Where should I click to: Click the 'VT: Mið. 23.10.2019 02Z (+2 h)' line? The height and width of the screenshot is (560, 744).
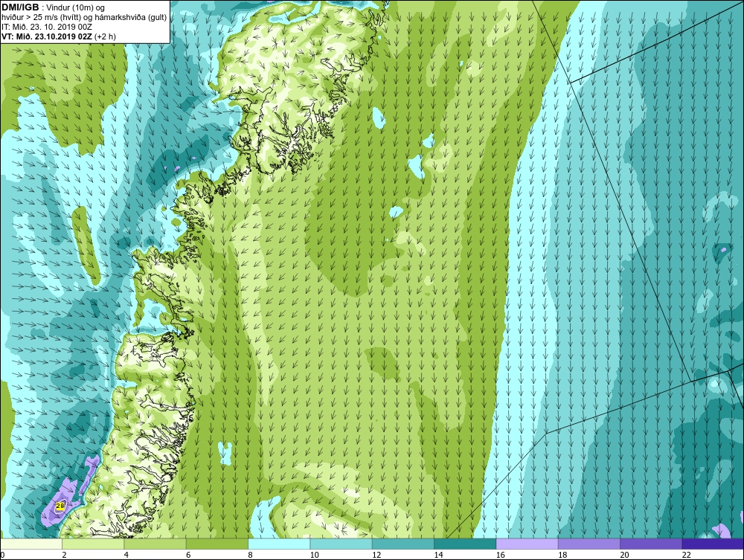pos(58,36)
